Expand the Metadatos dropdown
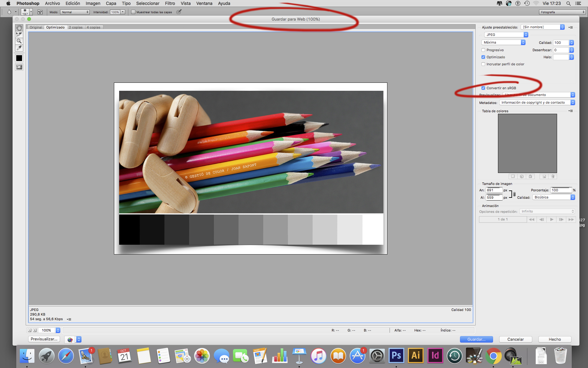The height and width of the screenshot is (368, 588). tap(537, 102)
